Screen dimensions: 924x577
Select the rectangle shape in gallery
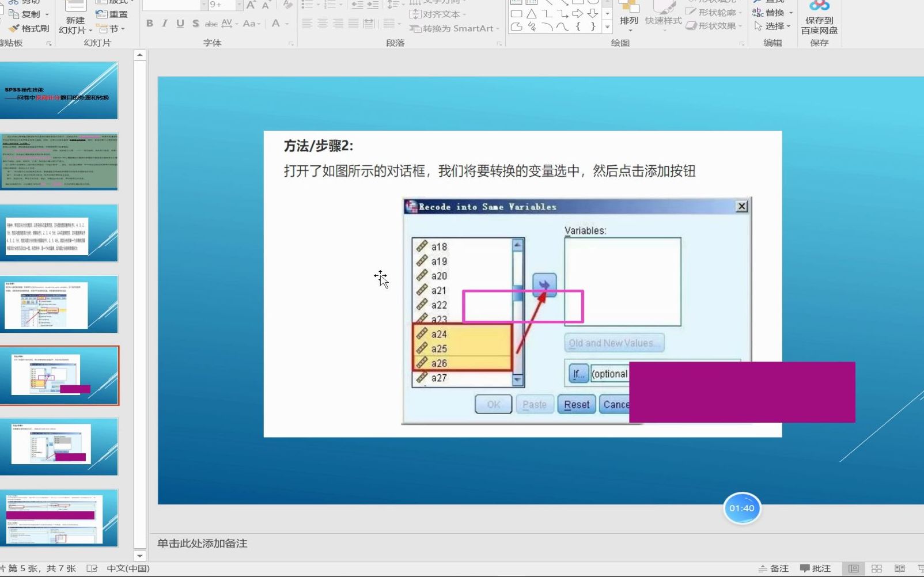coord(517,13)
